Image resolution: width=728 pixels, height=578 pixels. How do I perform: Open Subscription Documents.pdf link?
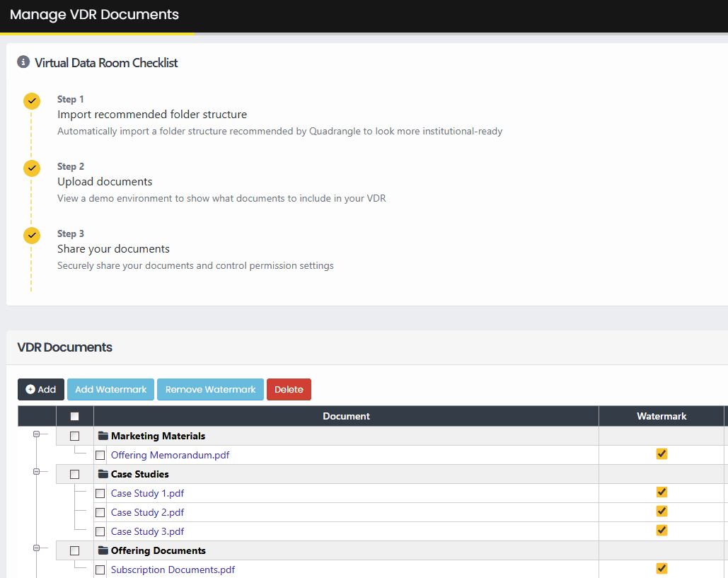(x=173, y=570)
